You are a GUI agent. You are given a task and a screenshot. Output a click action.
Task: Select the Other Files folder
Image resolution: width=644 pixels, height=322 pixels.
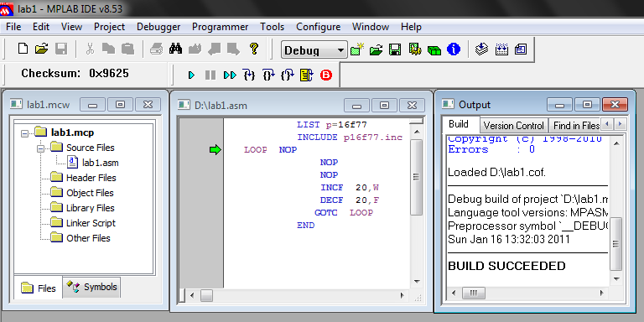point(80,238)
